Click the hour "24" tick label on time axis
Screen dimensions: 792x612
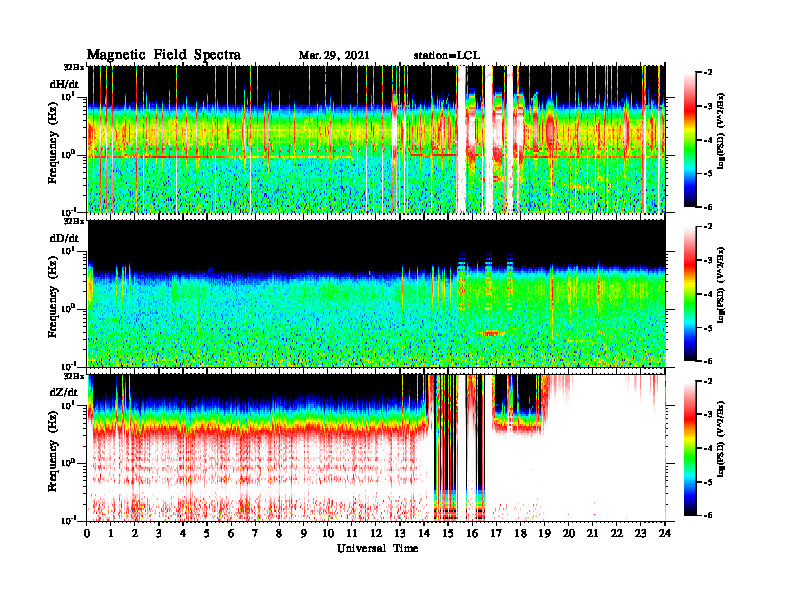coord(665,534)
